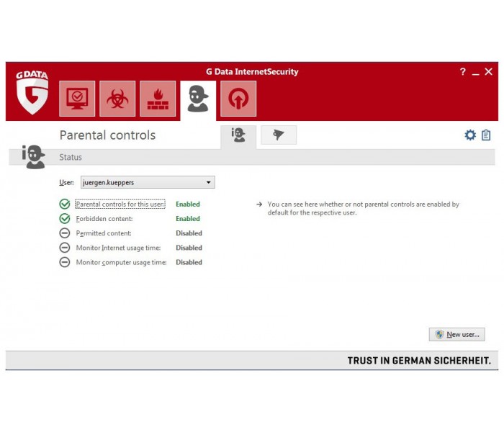Click the large parental status icon beside Status
This screenshot has width=504, height=432.
point(33,157)
